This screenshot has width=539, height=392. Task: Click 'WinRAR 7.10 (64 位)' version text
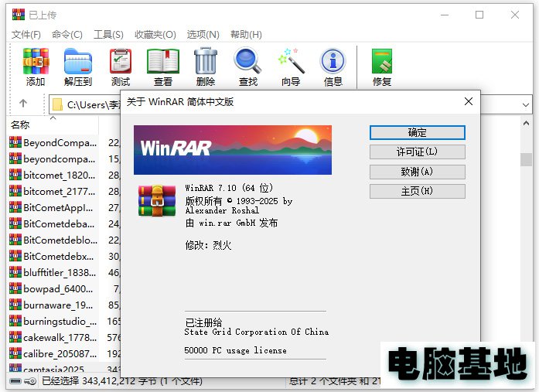(229, 188)
